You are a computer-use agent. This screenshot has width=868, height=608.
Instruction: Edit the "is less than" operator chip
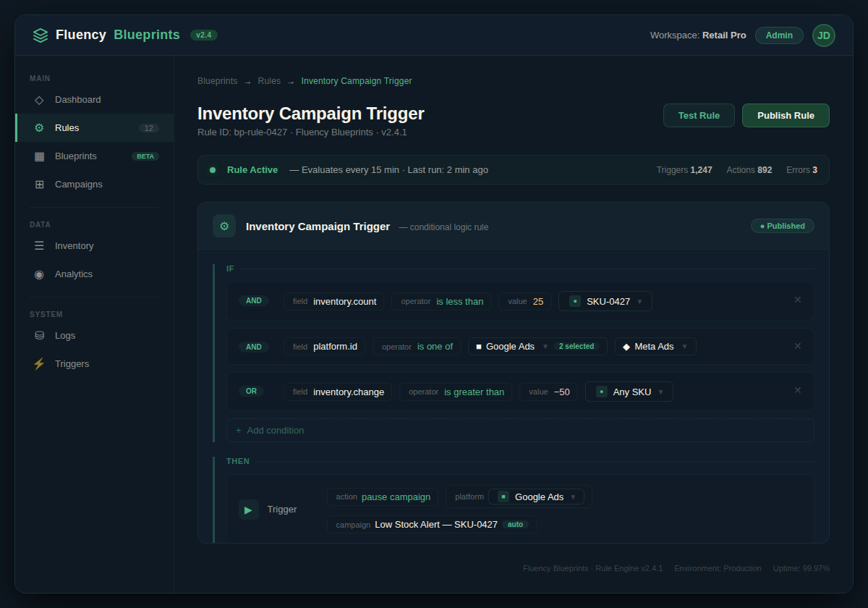(441, 301)
